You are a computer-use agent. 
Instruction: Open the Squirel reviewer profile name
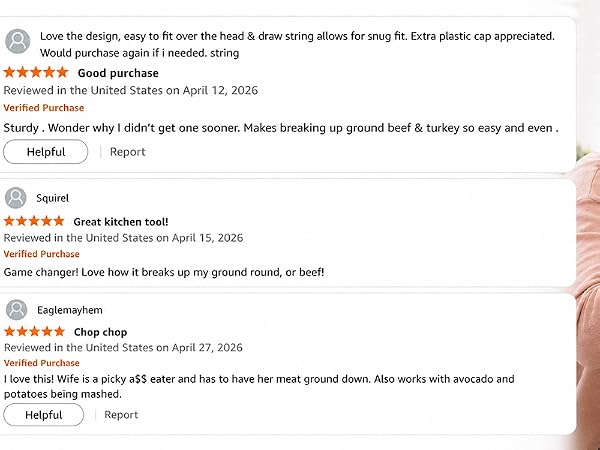click(52, 198)
